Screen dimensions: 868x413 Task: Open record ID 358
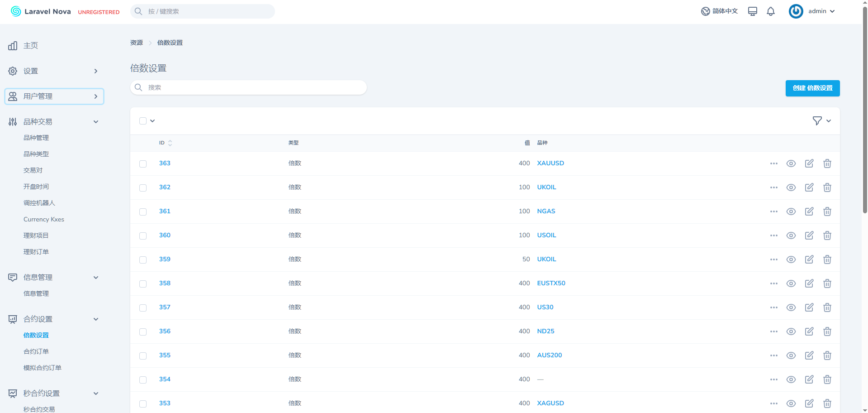(x=165, y=283)
